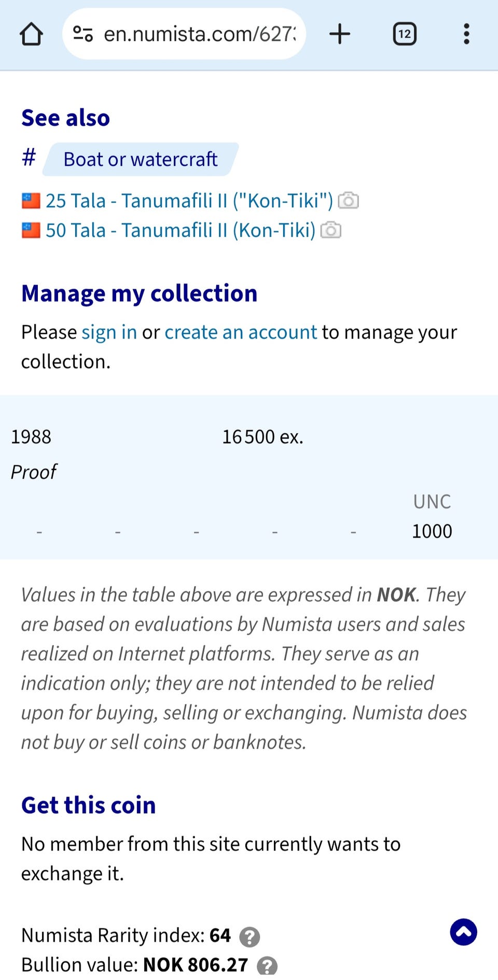
Task: Open the browser three-dot menu
Action: [x=466, y=34]
